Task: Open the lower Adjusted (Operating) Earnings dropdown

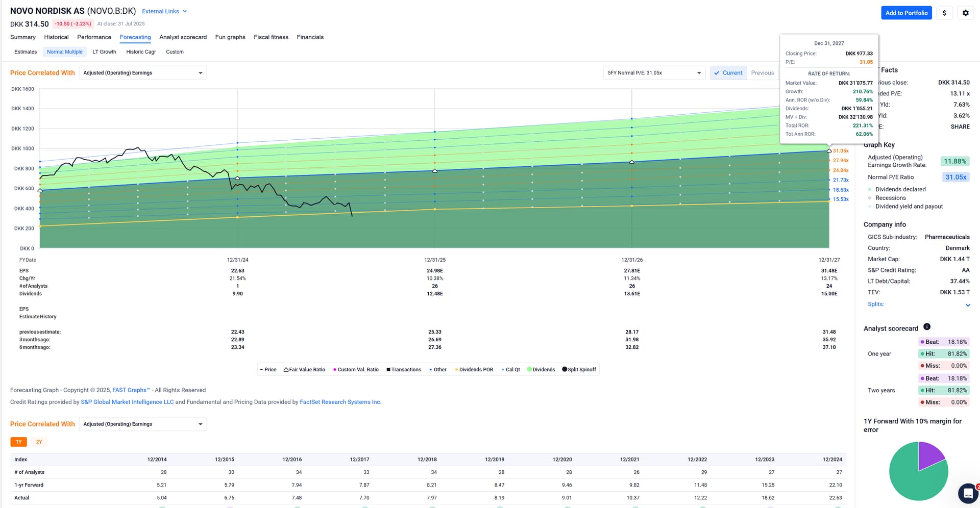Action: coord(143,424)
